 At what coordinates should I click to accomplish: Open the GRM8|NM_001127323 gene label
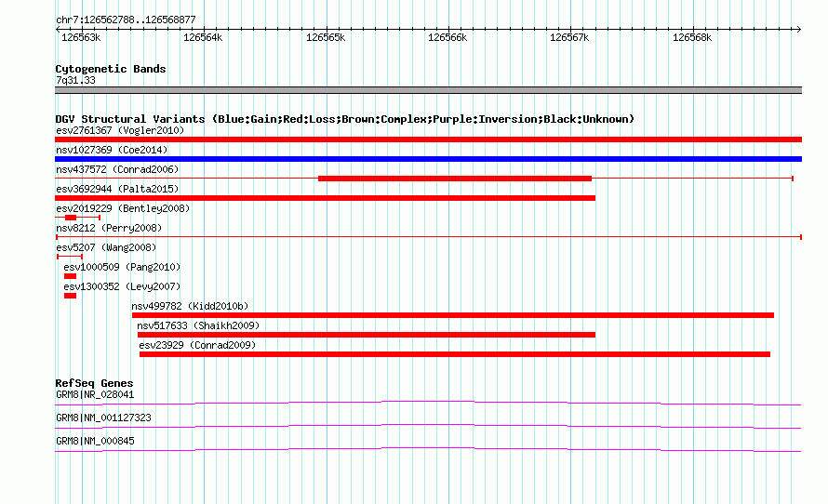103,418
